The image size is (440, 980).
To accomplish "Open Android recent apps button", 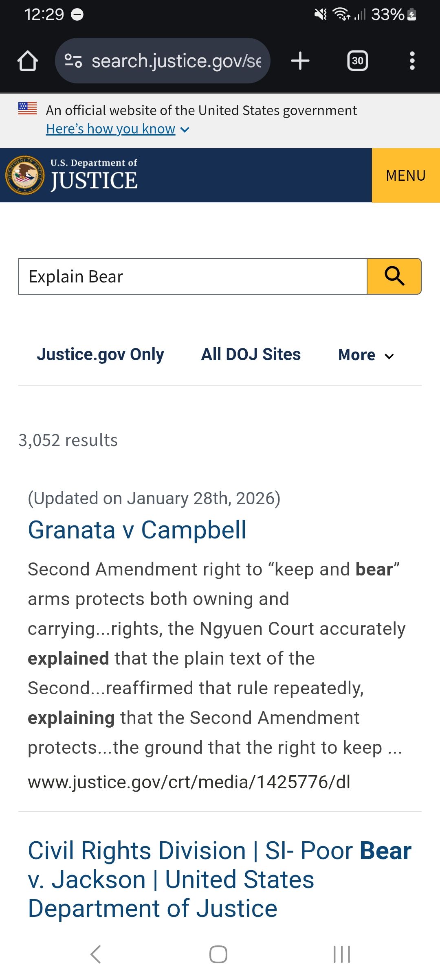I will [341, 954].
